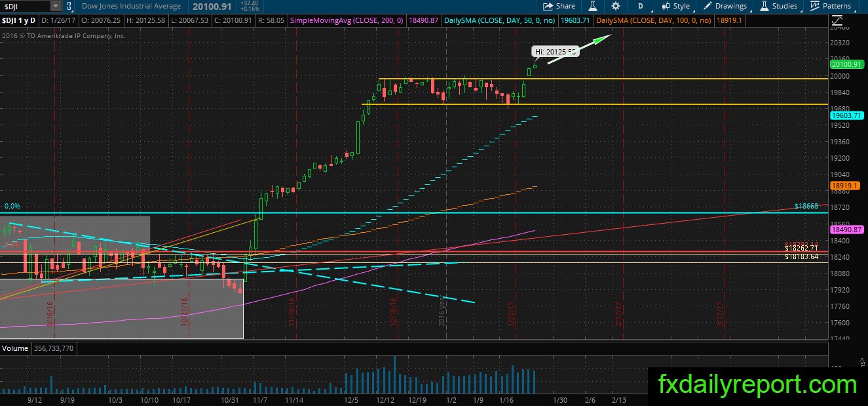Open the Studies menu
The width and height of the screenshot is (868, 406).
[778, 6]
